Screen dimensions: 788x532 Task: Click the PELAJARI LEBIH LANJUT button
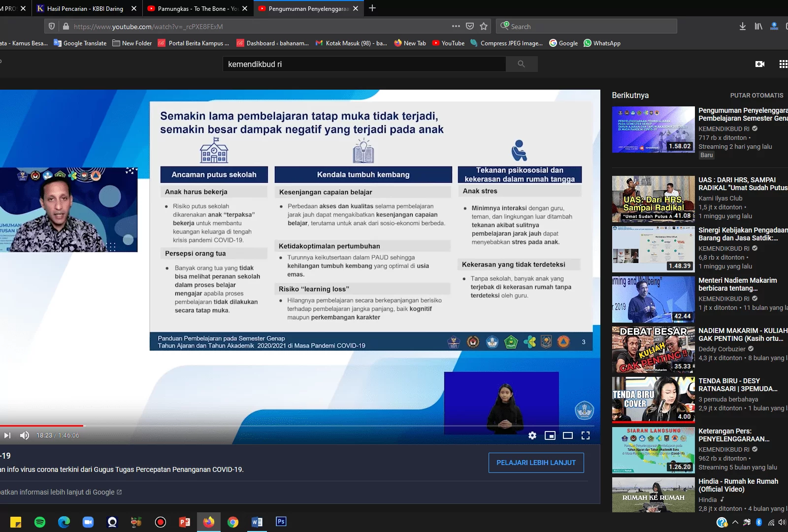[536, 463]
